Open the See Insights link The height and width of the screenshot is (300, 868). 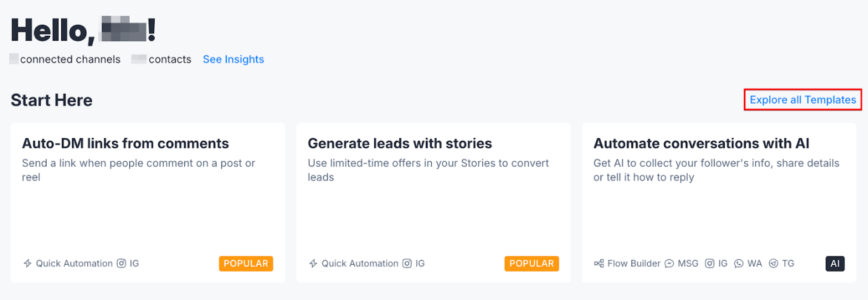coord(233,59)
